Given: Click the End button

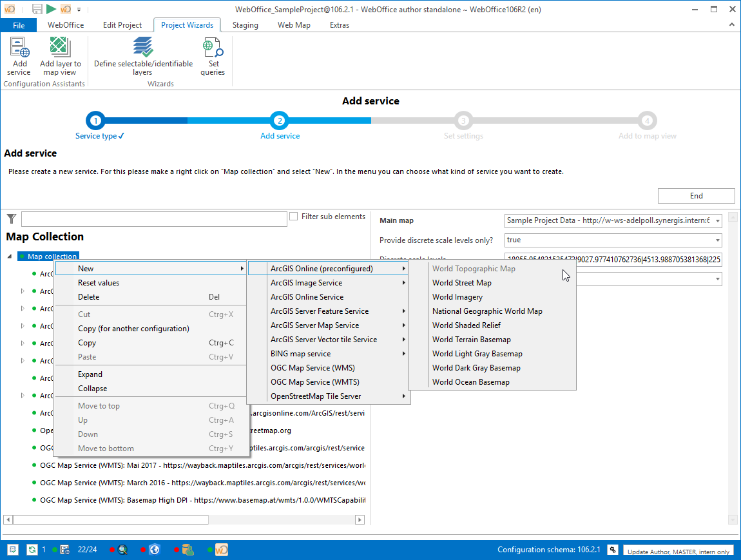Looking at the screenshot, I should [x=696, y=195].
